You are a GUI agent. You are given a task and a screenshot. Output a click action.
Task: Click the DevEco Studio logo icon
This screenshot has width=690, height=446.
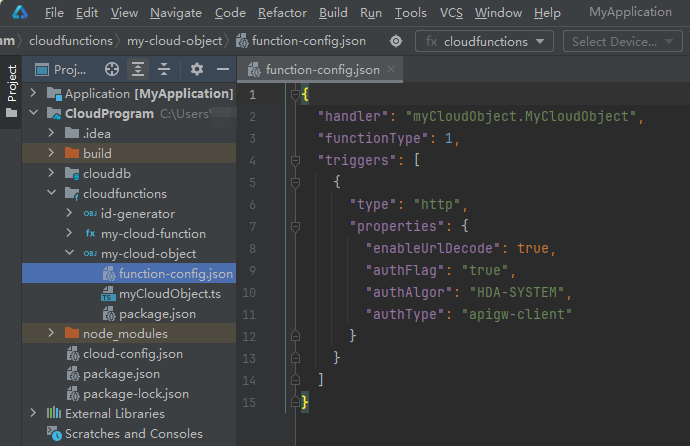point(20,13)
